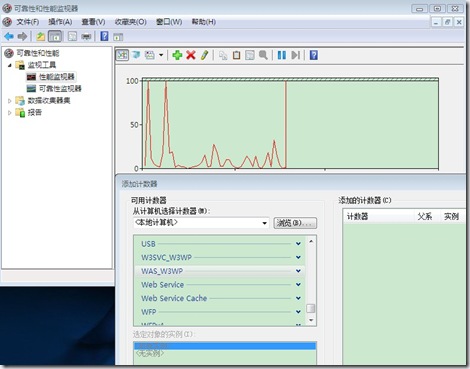The image size is (470, 369).
Task: Click 实例 column header
Action: click(453, 217)
